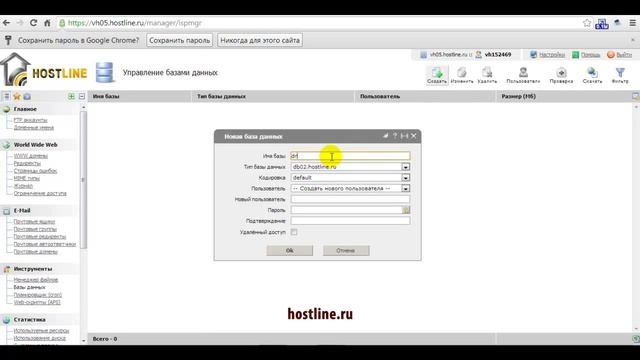
Task: Click the Chrome Home icon
Action: tap(47, 23)
